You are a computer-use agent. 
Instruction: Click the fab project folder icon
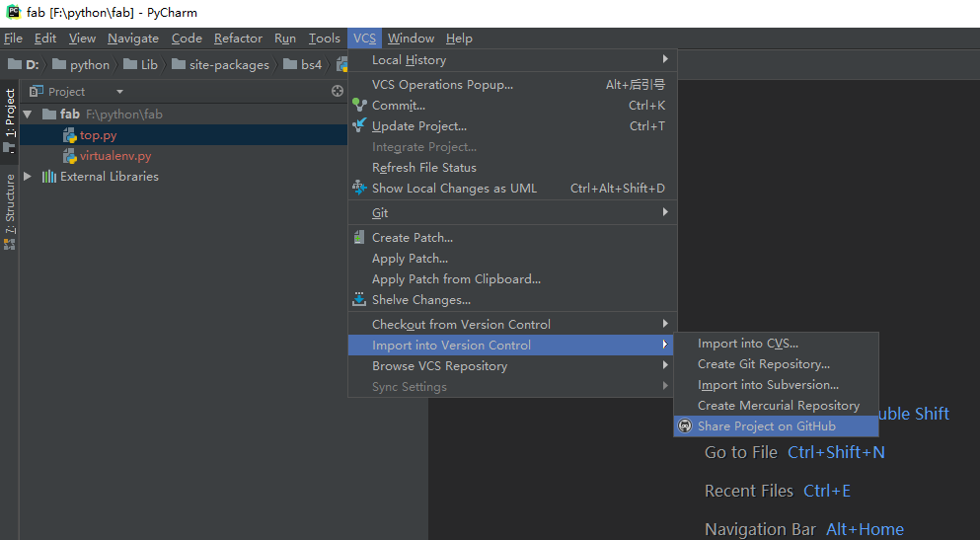coord(49,114)
